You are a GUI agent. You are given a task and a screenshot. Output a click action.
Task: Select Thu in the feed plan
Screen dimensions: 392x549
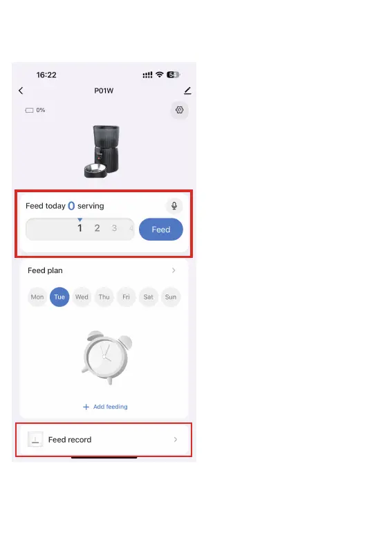[104, 297]
